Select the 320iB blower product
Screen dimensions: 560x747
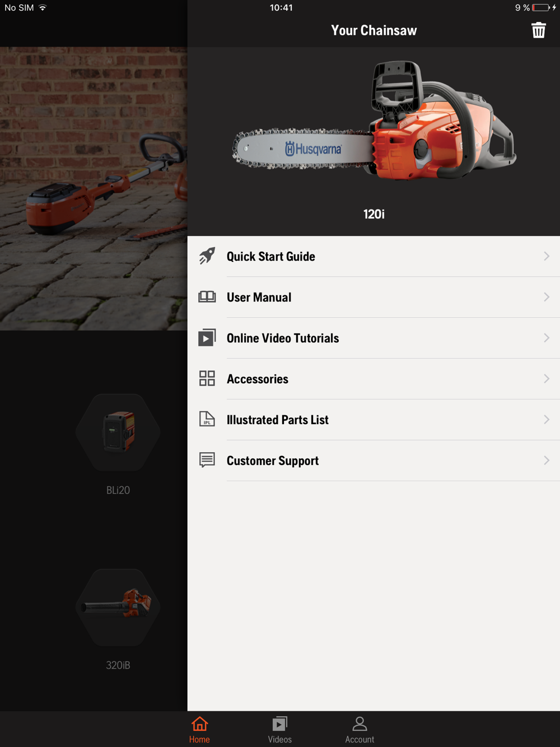click(x=118, y=619)
